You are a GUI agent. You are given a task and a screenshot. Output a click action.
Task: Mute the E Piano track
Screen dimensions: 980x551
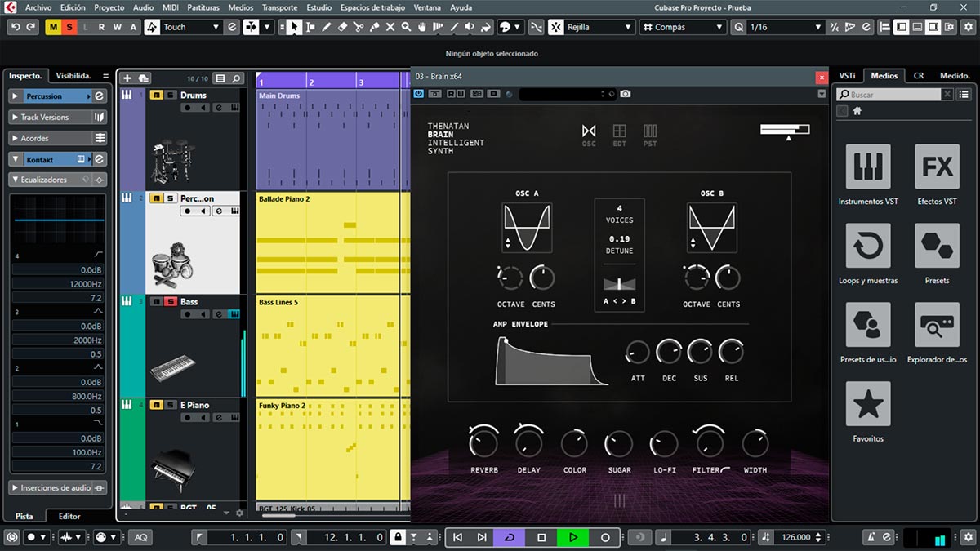(x=156, y=405)
